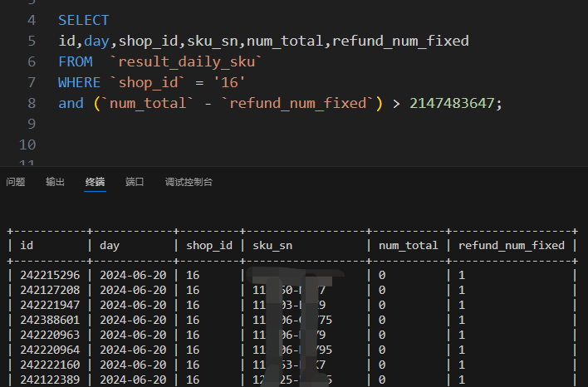Viewport: 588px width, 387px height.
Task: Click refund_num_fixed in the SELECT column list
Action: 400,41
